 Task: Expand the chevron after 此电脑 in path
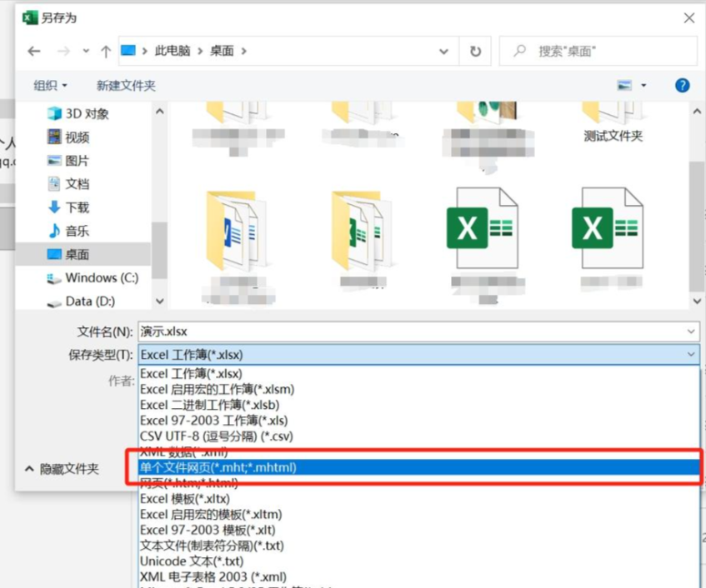(200, 51)
